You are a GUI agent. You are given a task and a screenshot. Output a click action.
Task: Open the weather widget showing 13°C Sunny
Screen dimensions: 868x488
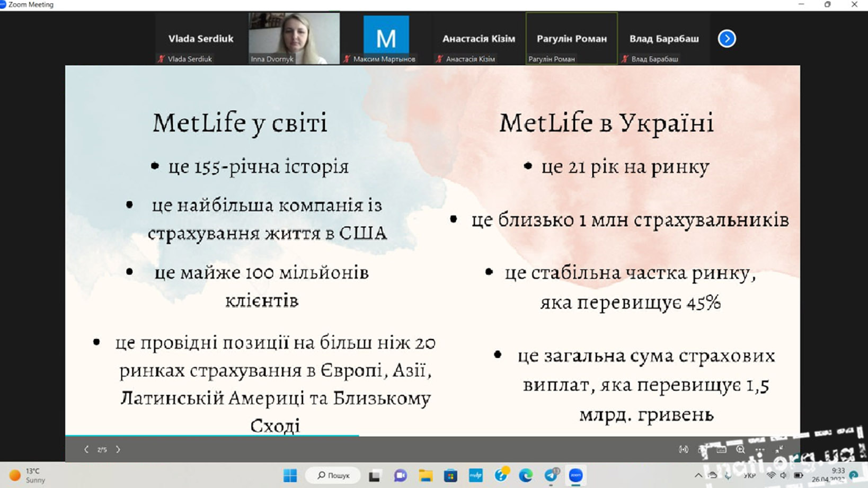28,475
